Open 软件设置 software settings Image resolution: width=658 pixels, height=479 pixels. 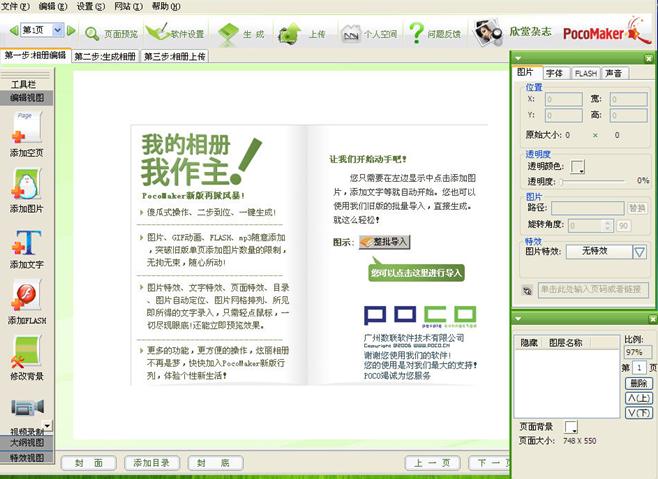click(x=175, y=33)
